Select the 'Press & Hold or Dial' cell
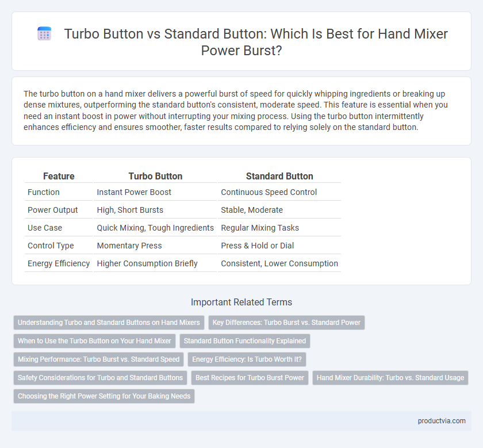This screenshot has width=483, height=448. click(257, 246)
